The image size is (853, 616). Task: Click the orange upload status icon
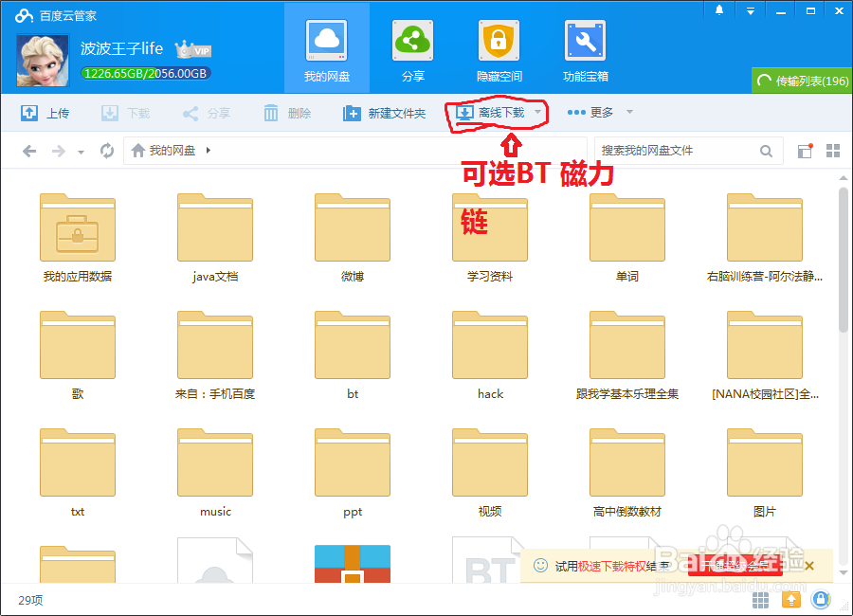pos(791,600)
